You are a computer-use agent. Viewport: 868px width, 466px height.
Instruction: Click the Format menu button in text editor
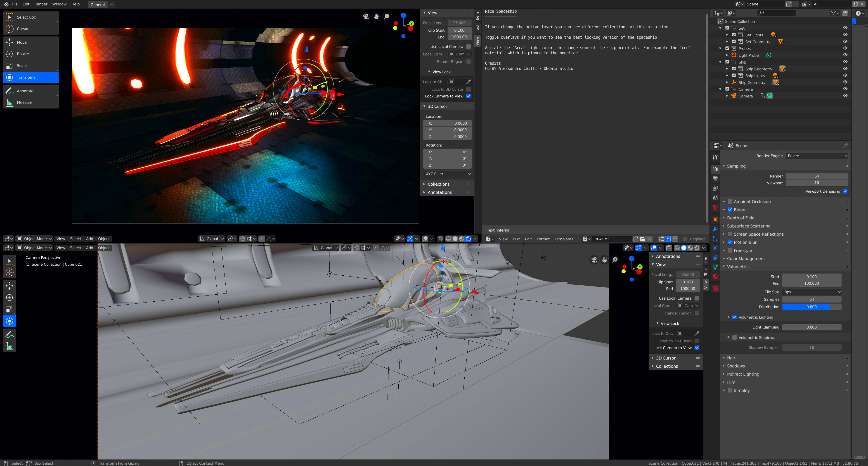point(543,239)
